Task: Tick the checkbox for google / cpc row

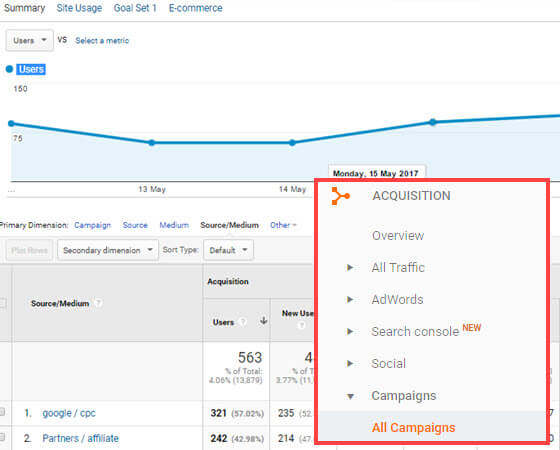Action: tap(2, 412)
